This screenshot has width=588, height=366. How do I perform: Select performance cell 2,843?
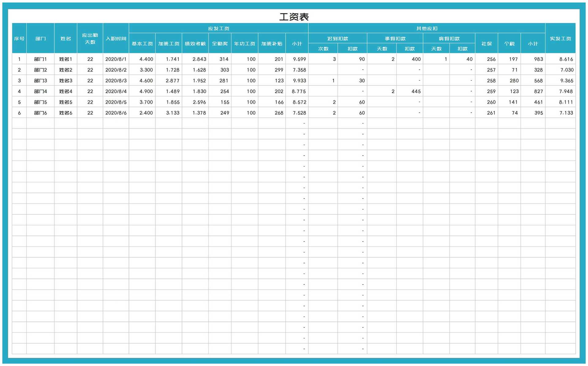[195, 59]
